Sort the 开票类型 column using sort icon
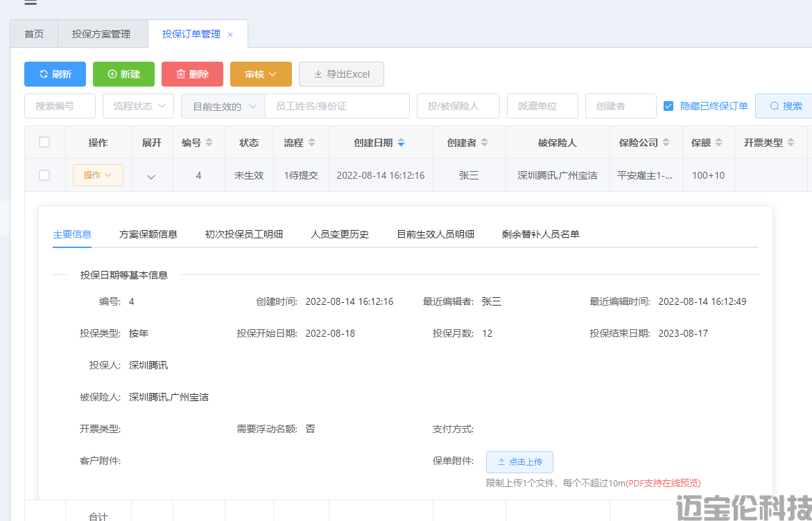The width and height of the screenshot is (812, 521). pyautogui.click(x=791, y=143)
